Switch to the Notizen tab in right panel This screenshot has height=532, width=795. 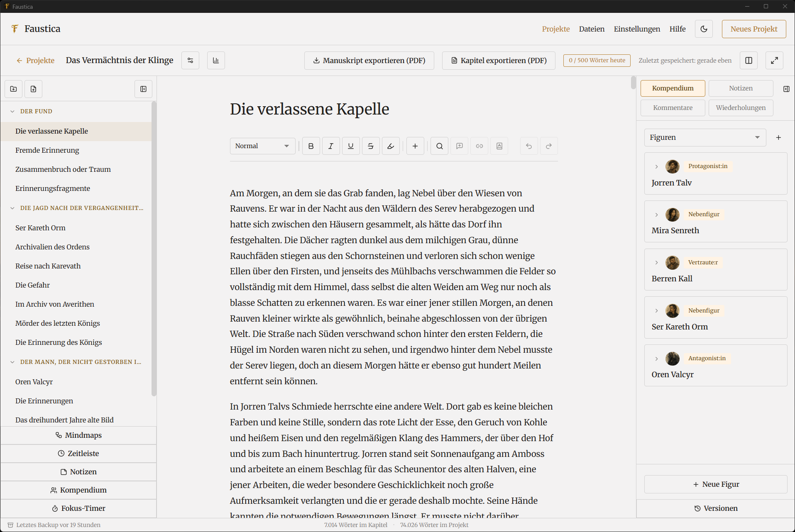pos(741,88)
